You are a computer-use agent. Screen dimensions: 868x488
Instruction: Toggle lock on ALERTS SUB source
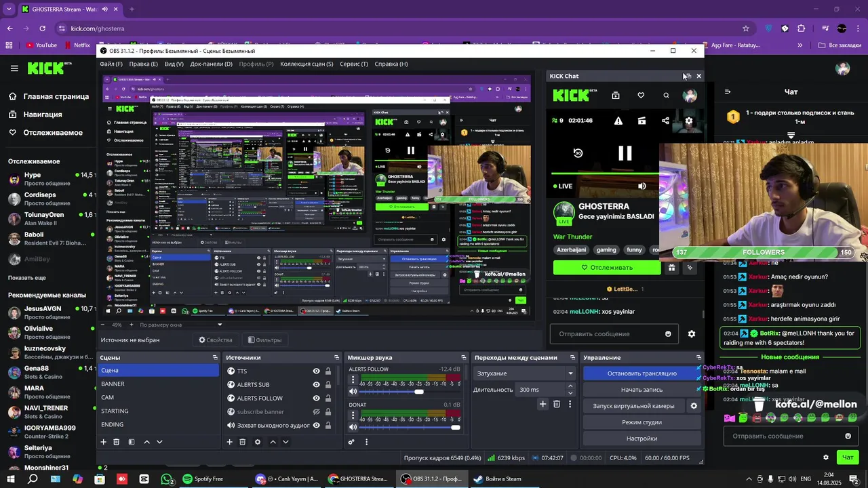click(x=328, y=385)
